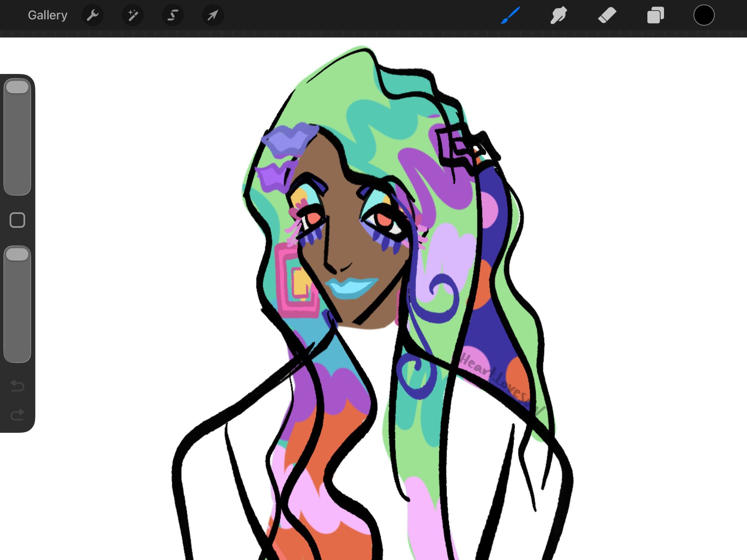Activate the Selection tool
The image size is (747, 560).
(x=173, y=15)
